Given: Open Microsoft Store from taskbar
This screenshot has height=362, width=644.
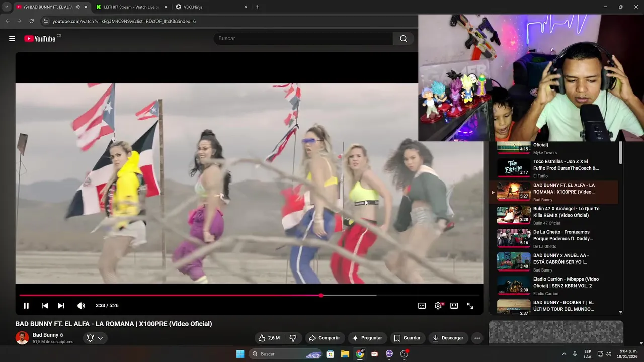Looking at the screenshot, I should pyautogui.click(x=330, y=354).
